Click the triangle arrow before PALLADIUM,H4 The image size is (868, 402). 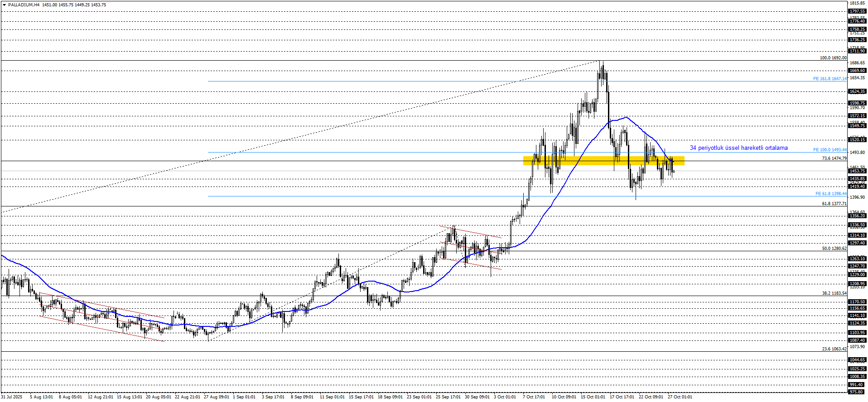coord(5,5)
